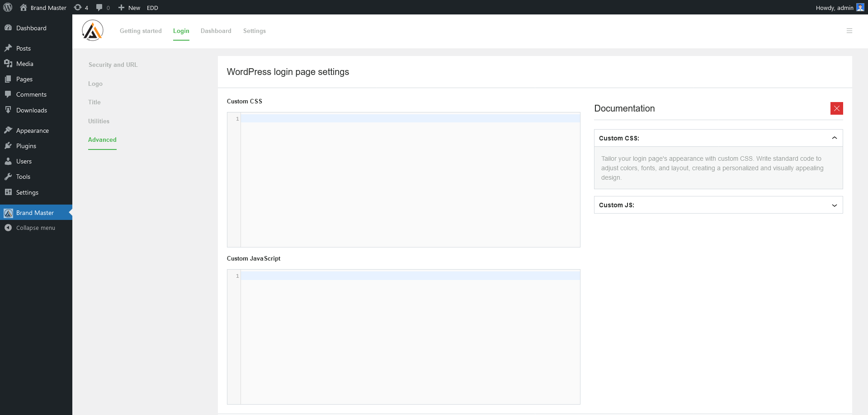868x415 pixels.
Task: Click the hamburger menu icon top right
Action: click(849, 31)
